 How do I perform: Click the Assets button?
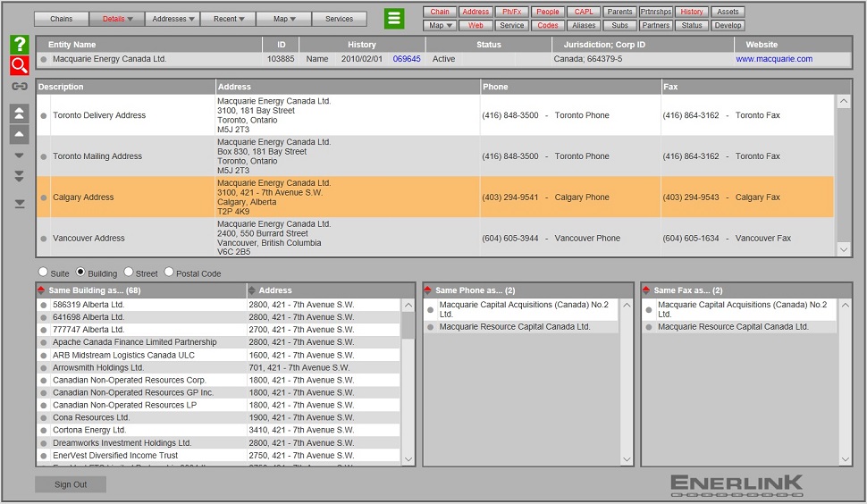(x=728, y=12)
